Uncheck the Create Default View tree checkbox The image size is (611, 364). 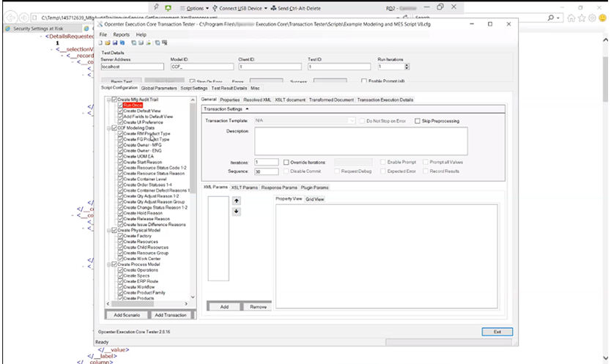tap(120, 111)
